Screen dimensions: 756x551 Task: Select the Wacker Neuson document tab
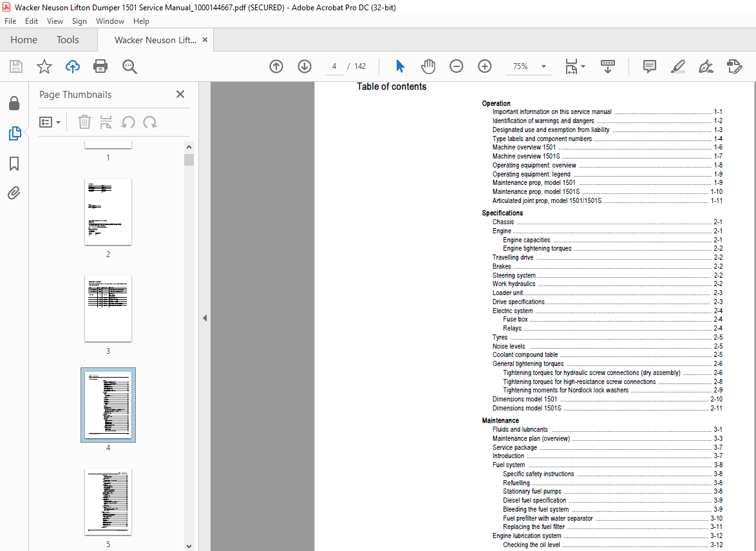click(155, 40)
